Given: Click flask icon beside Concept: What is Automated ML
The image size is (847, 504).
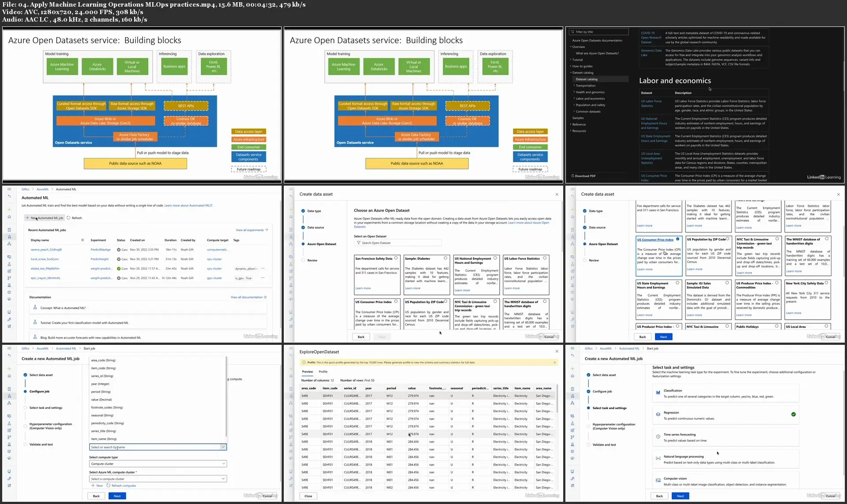Looking at the screenshot, I should tap(35, 307).
